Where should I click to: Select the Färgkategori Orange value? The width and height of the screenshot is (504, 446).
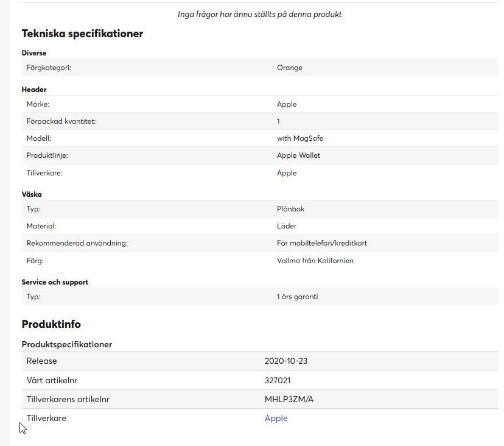pyautogui.click(x=290, y=68)
